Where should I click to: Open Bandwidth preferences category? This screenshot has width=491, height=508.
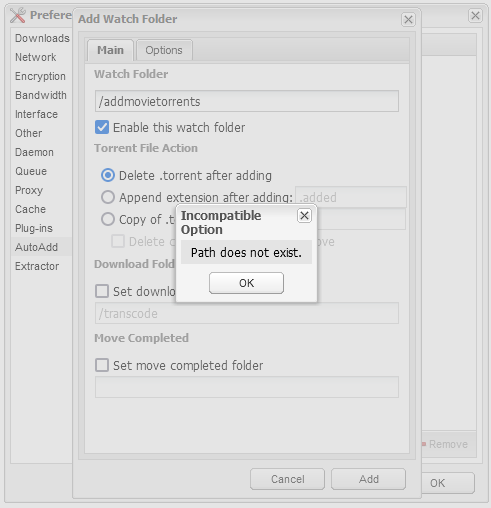click(x=41, y=95)
